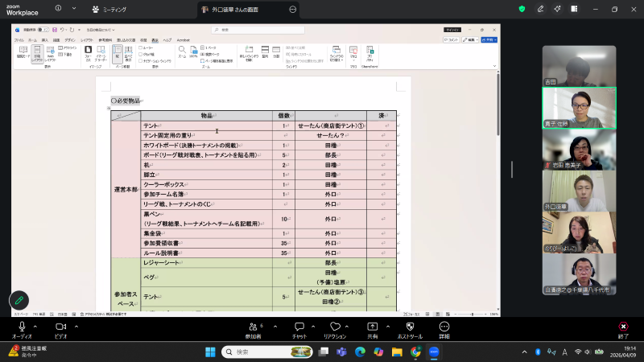Viewport: 644px width, 362px height.
Task: Click the green pen annotation button
Action: 19,299
